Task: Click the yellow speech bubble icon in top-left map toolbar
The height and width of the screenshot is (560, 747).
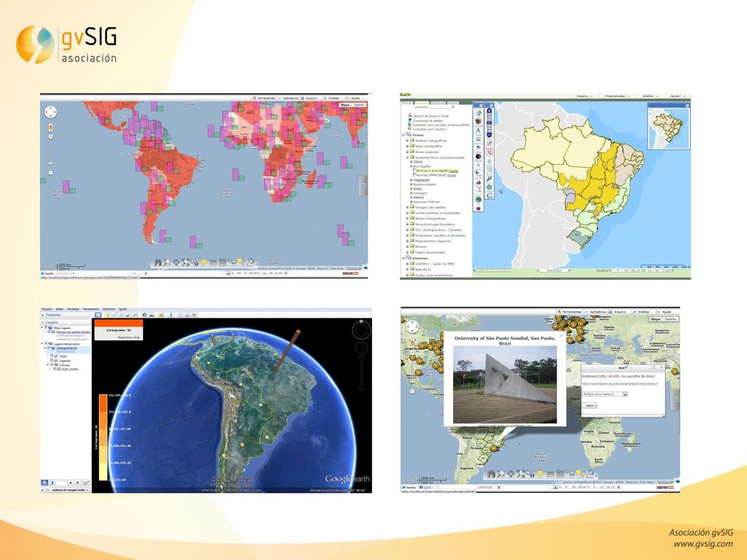Action: point(204,262)
